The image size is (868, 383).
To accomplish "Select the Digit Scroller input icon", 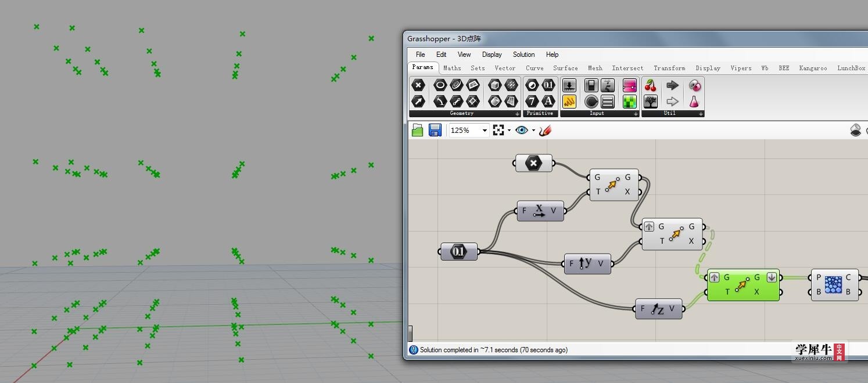I will point(608,85).
